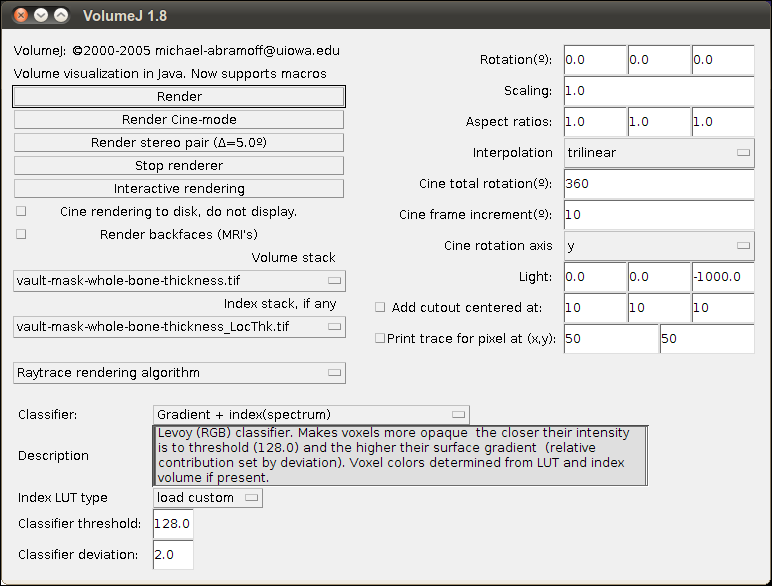The image size is (772, 586).
Task: Click the Scaling input field
Action: (658, 91)
